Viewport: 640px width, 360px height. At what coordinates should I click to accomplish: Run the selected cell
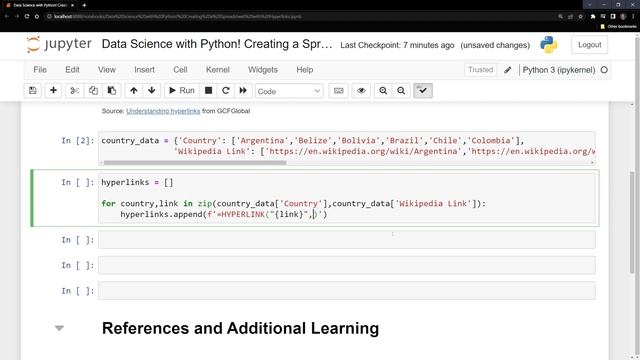(182, 91)
